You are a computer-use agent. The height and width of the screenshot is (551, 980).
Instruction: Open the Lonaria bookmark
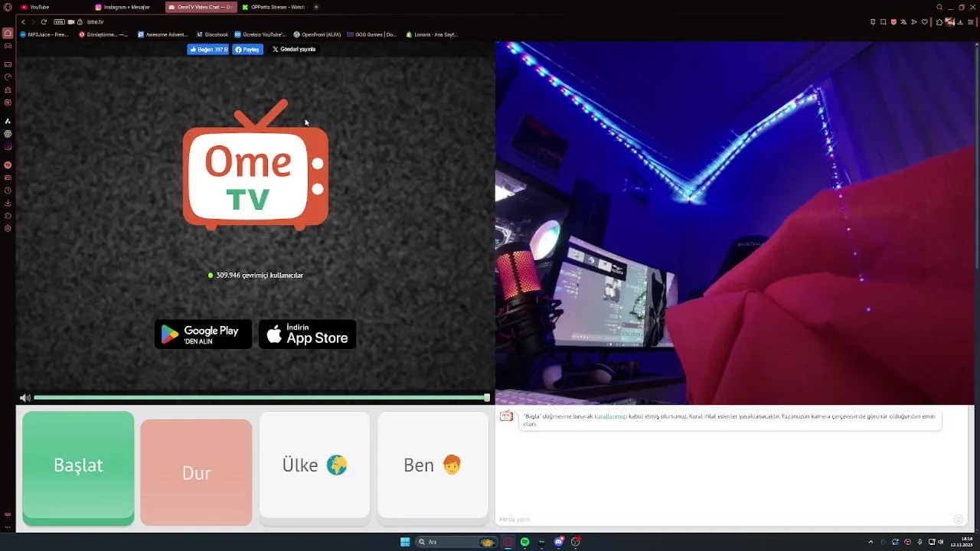(x=432, y=34)
